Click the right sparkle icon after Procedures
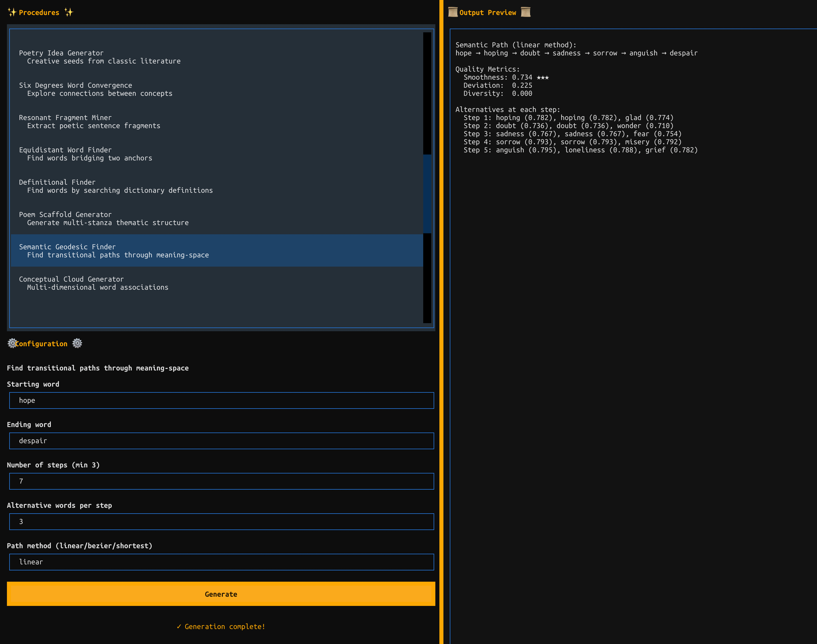This screenshot has width=817, height=644. [x=69, y=12]
